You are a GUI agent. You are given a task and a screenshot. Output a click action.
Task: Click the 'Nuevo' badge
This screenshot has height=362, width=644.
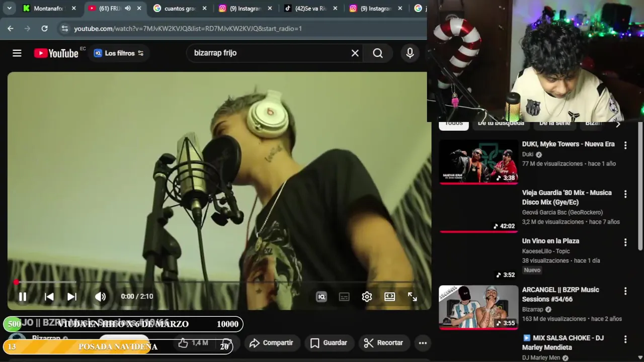tap(532, 270)
